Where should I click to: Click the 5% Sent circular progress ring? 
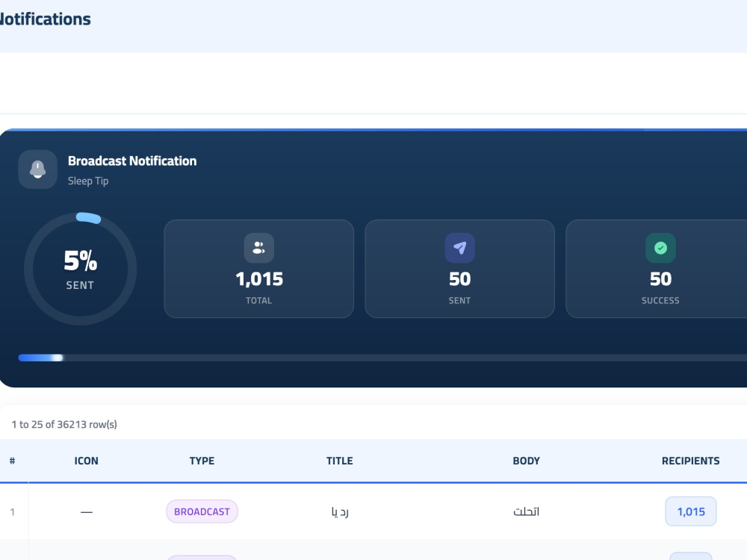point(81,269)
